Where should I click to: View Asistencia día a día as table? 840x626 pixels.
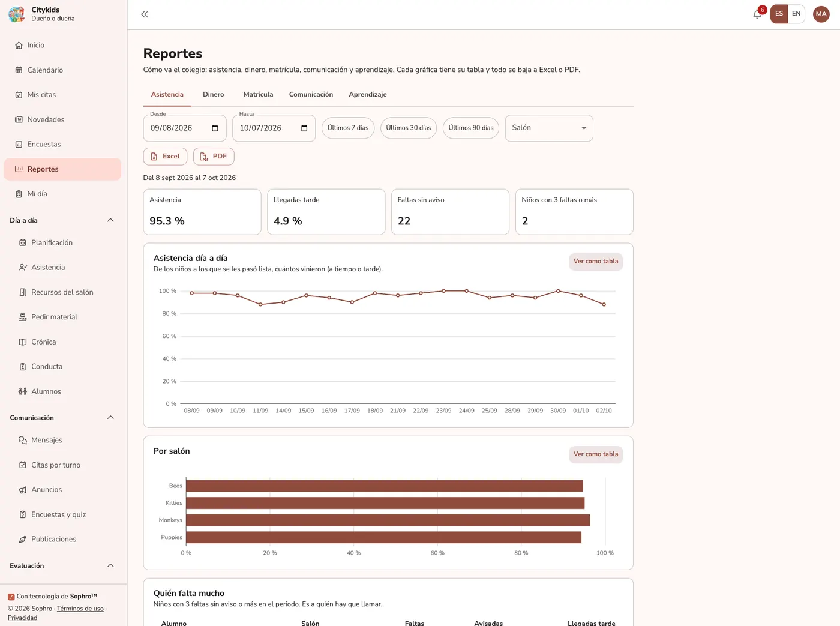coord(596,262)
